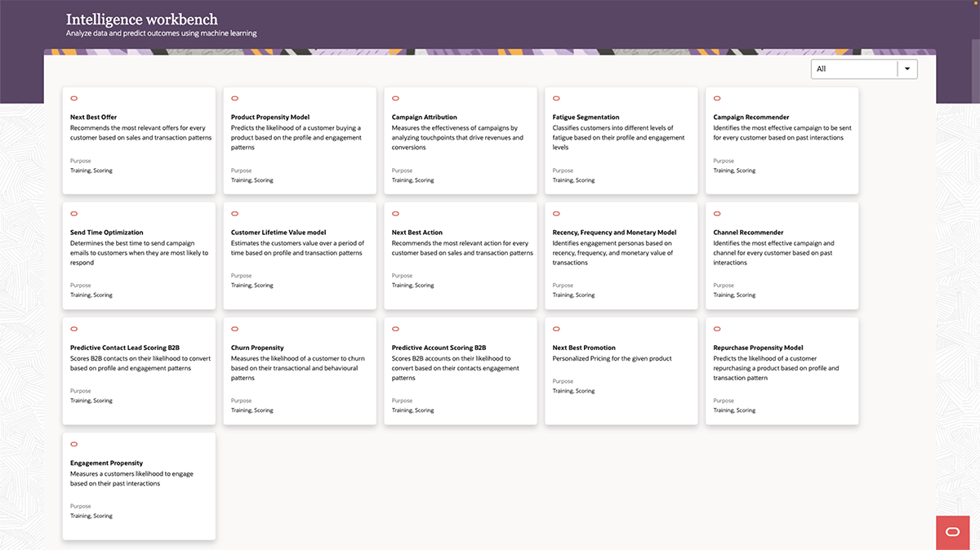980x550 pixels.
Task: Click the icon on Campaign Attribution card
Action: coord(395,99)
